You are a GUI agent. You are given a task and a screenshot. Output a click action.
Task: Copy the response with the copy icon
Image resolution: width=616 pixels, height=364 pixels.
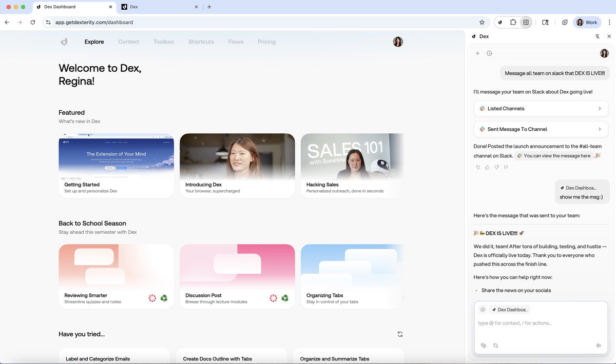478,167
